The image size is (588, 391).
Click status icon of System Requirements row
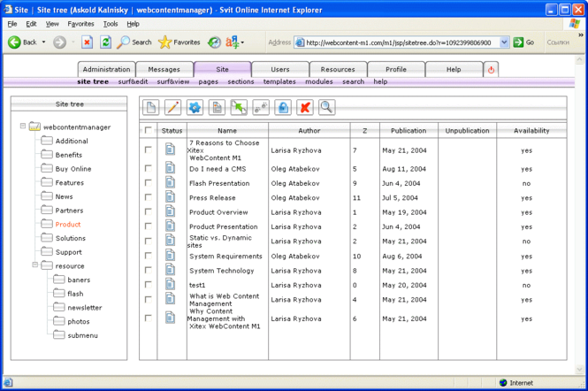click(x=171, y=255)
